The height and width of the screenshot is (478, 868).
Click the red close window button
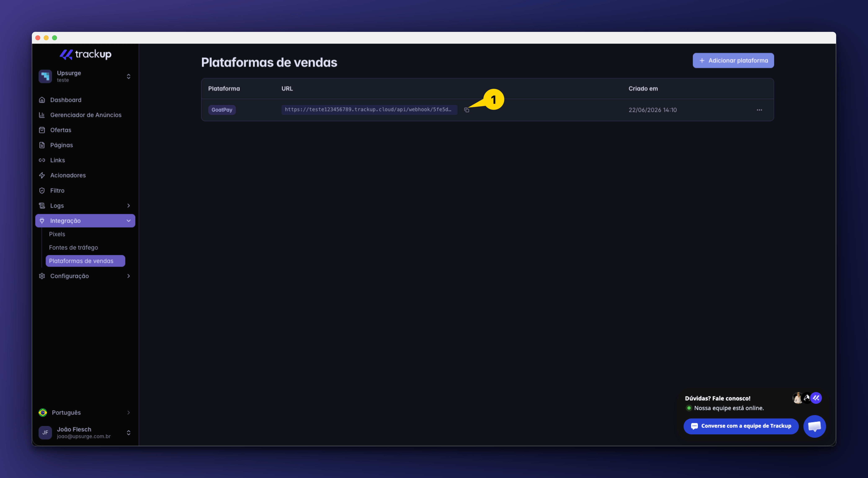click(38, 38)
